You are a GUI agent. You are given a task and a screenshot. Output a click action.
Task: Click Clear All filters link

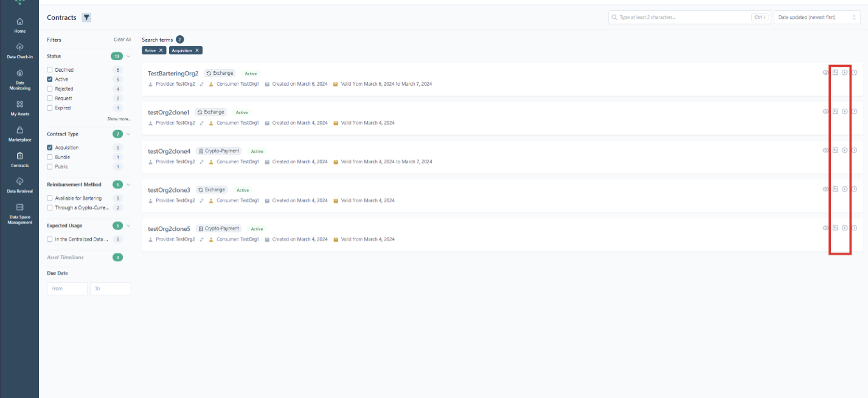(122, 39)
